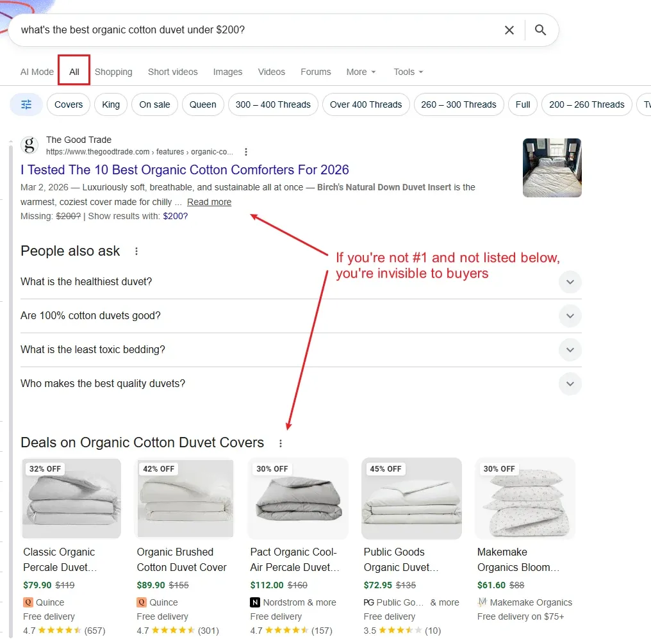Enable the King size filter chip
The height and width of the screenshot is (644, 651).
pyautogui.click(x=110, y=104)
